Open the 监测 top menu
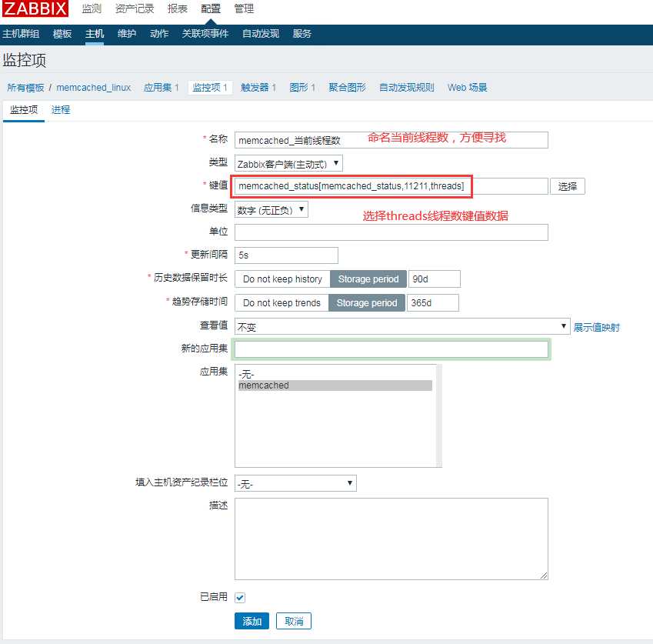This screenshot has height=644, width=653. coord(92,8)
